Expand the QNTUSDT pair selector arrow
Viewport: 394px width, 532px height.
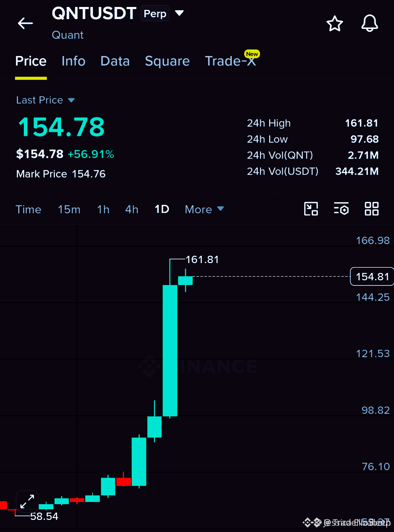[x=179, y=13]
